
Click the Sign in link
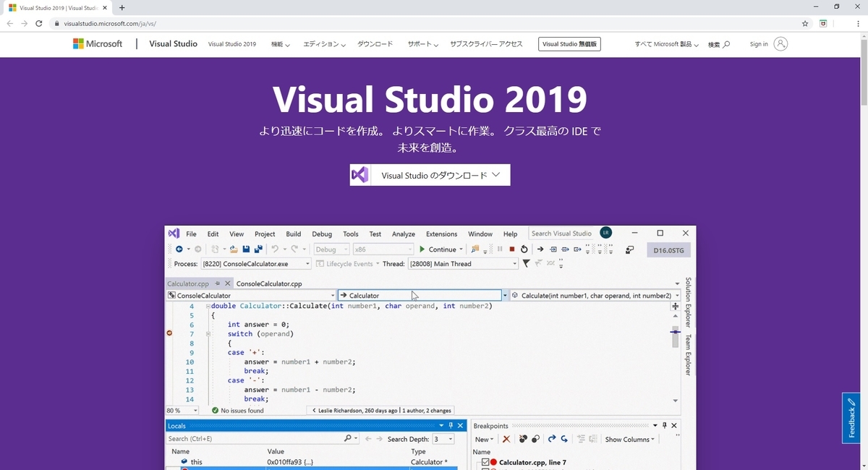pyautogui.click(x=761, y=44)
